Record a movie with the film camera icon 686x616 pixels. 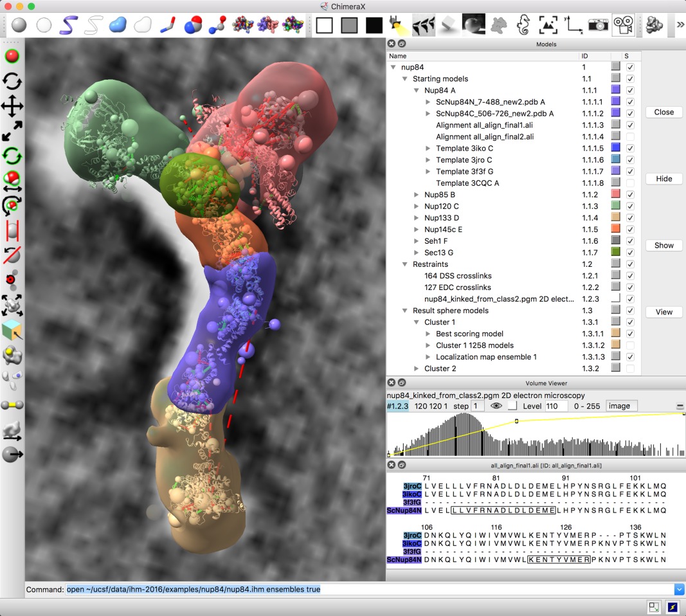[624, 25]
